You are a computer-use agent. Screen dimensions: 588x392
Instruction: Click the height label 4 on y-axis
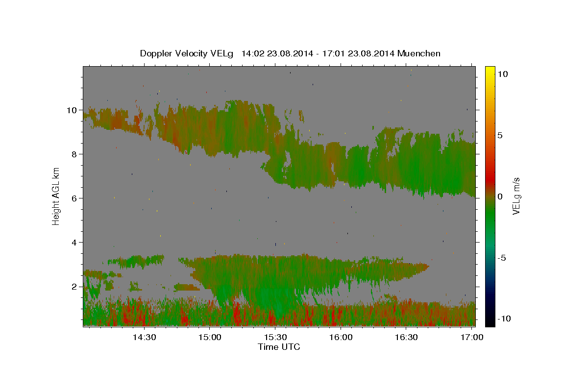point(73,242)
